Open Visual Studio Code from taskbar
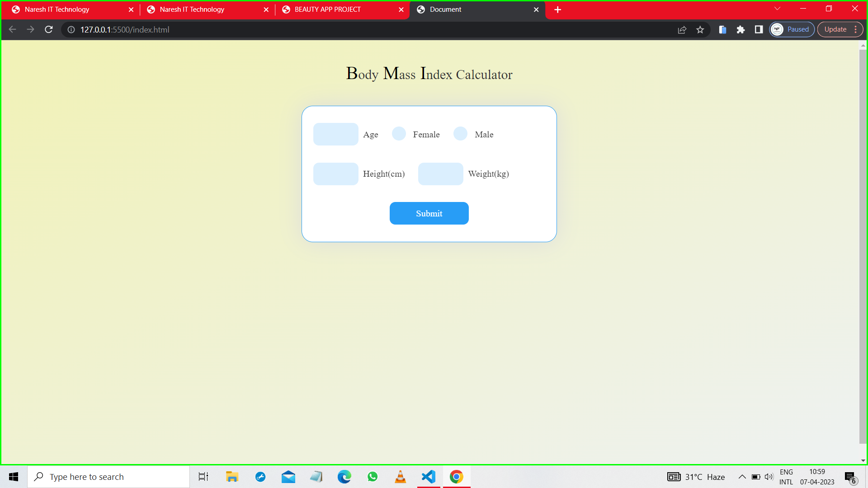The width and height of the screenshot is (868, 488). click(428, 477)
